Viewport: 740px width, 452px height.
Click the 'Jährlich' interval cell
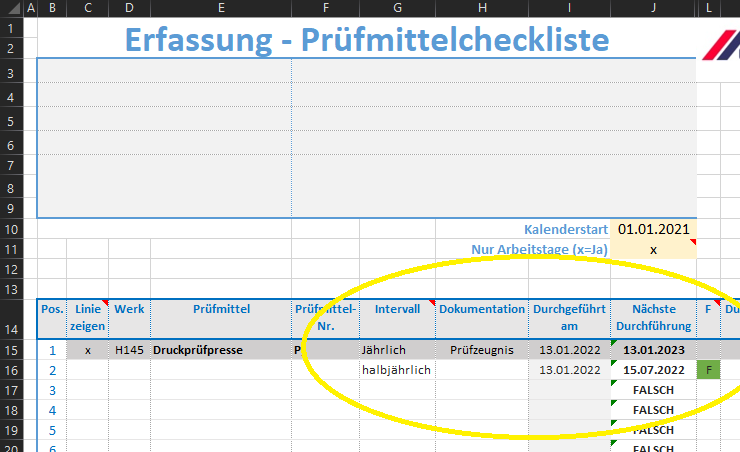[397, 350]
